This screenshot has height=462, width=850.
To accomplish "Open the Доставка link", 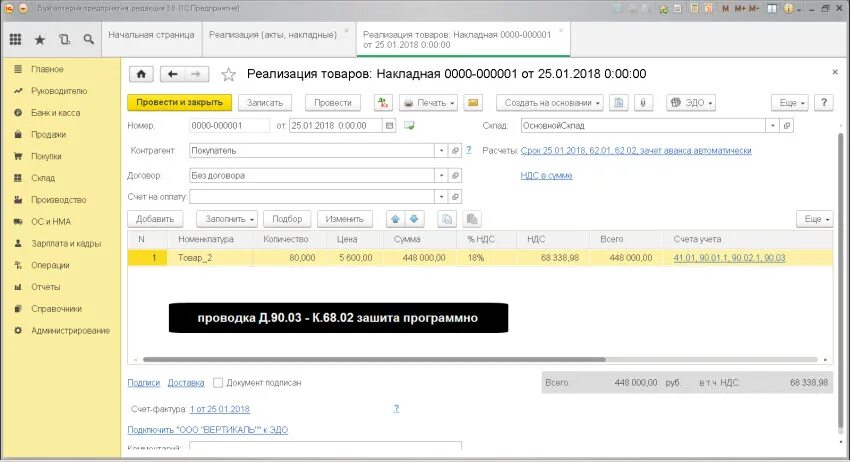I will [186, 383].
